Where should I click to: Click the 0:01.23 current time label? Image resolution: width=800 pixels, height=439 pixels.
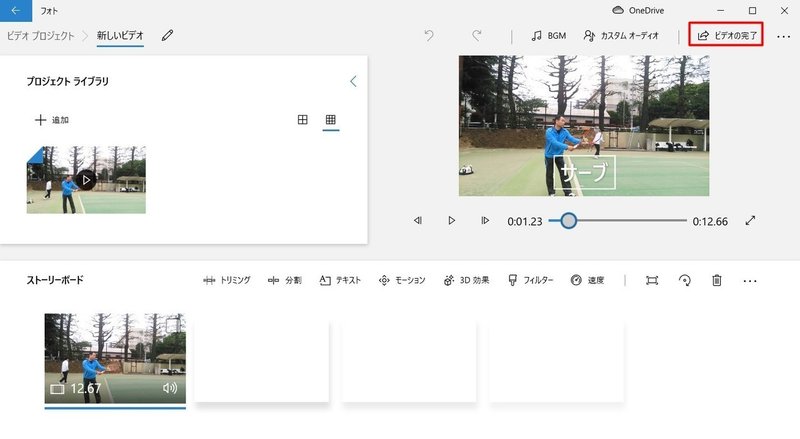click(x=524, y=221)
